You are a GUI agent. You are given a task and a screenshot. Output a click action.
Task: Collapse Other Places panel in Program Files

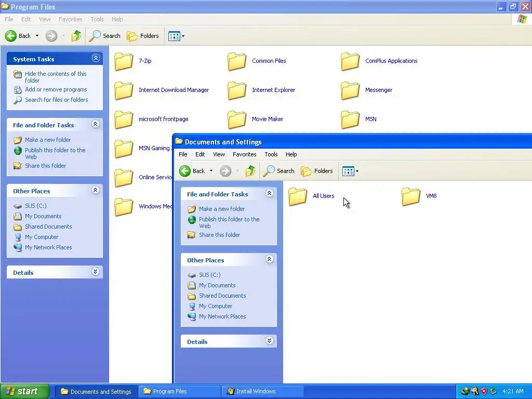[96, 190]
